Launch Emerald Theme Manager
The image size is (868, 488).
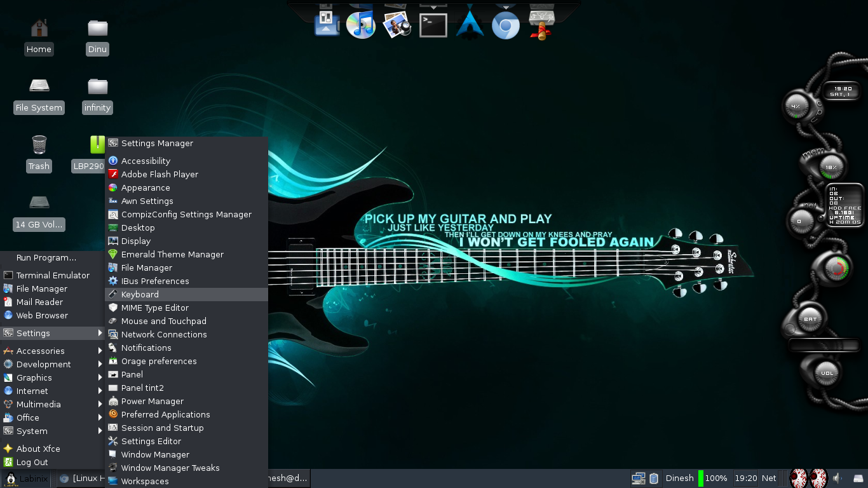(x=186, y=254)
